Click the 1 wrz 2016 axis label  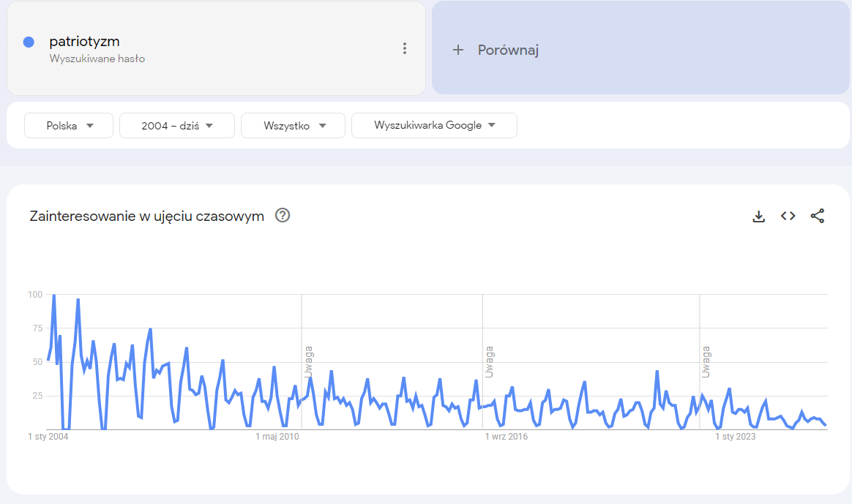click(506, 437)
